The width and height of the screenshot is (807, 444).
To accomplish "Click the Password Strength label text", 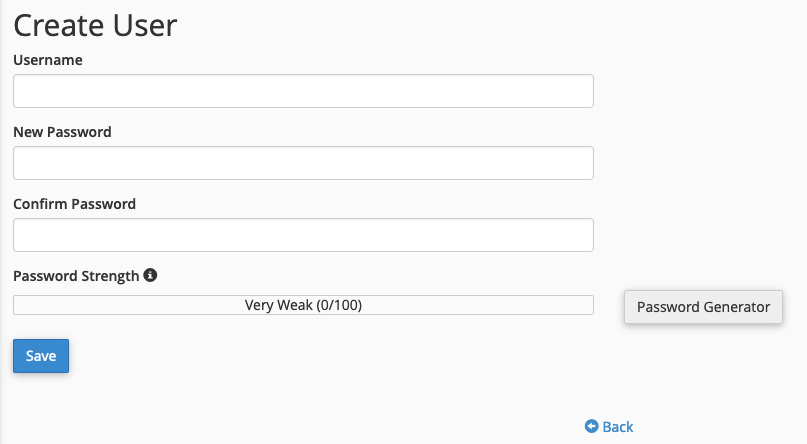I will (x=76, y=276).
